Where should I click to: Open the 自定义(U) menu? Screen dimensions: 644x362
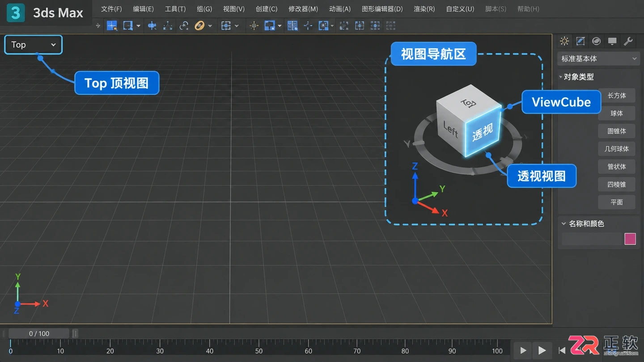460,9
